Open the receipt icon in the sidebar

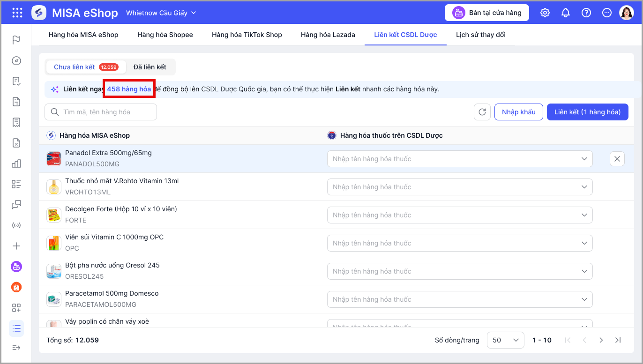point(16,122)
